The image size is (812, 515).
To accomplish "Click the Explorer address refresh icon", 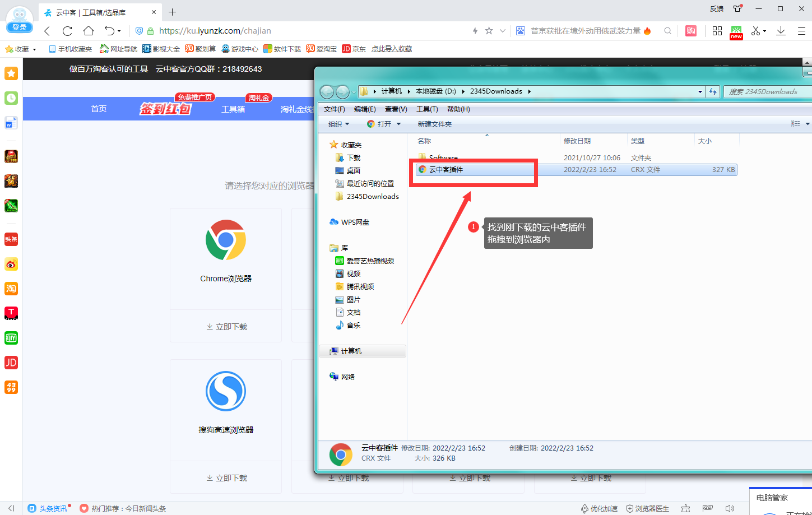I will click(x=713, y=91).
